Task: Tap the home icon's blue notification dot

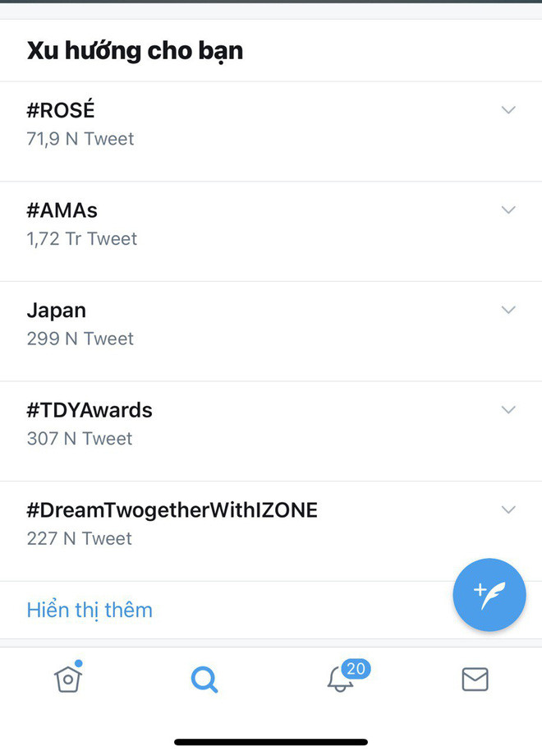Action: click(80, 663)
